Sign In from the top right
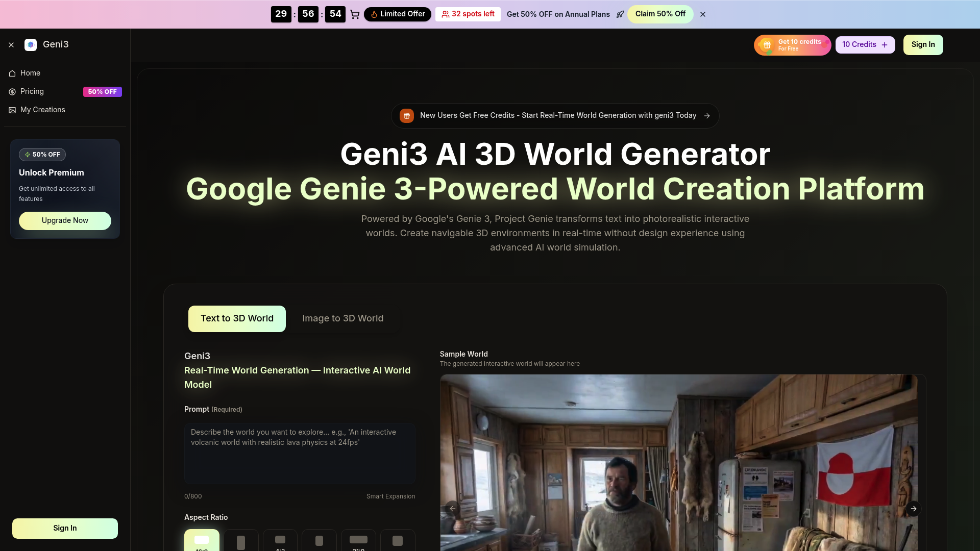Image resolution: width=980 pixels, height=551 pixels. (923, 44)
